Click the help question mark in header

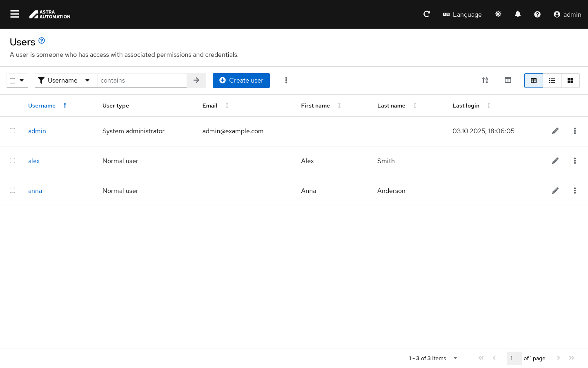537,14
